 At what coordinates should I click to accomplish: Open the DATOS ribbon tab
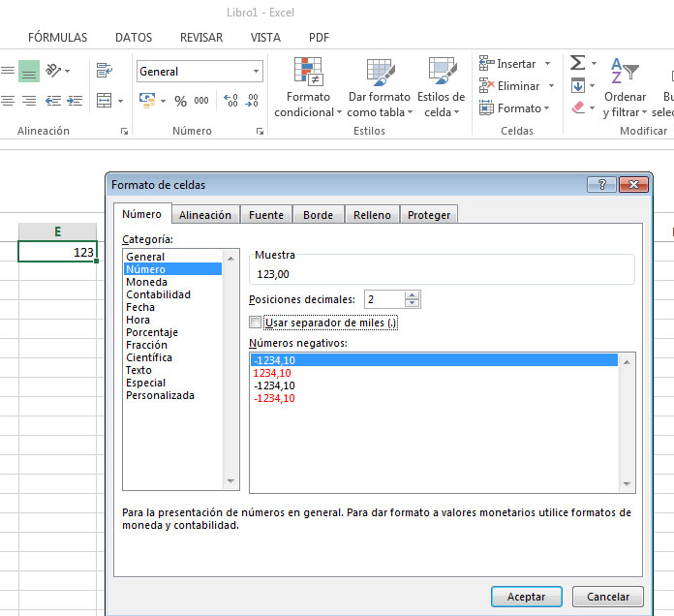click(134, 38)
